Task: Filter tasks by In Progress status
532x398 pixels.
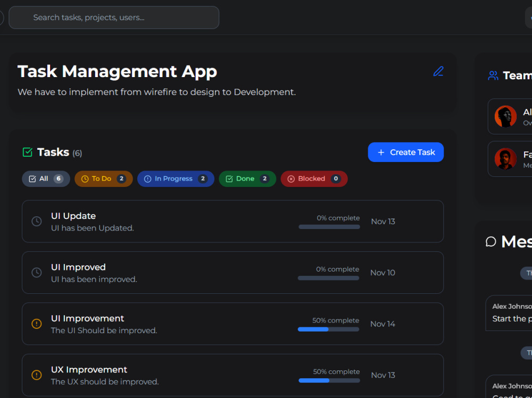Action: click(176, 179)
